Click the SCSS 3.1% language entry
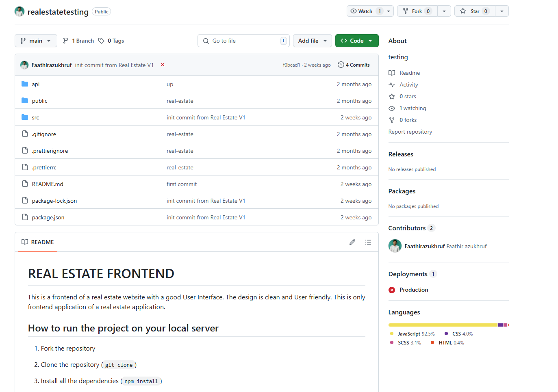The image size is (558, 392). [405, 343]
